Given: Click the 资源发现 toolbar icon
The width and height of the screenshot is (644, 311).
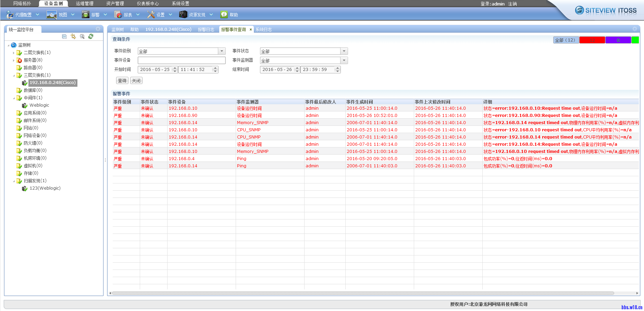Looking at the screenshot, I should coord(183,14).
